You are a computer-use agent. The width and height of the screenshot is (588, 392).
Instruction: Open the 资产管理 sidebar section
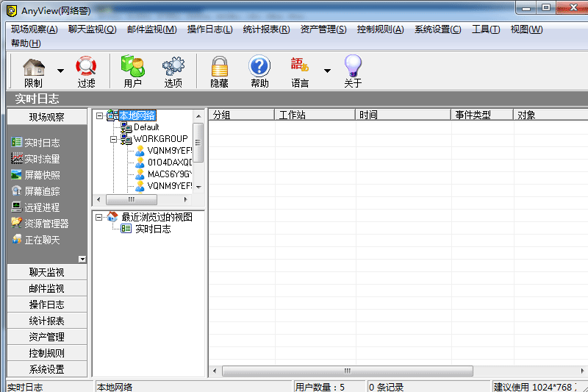(47, 337)
